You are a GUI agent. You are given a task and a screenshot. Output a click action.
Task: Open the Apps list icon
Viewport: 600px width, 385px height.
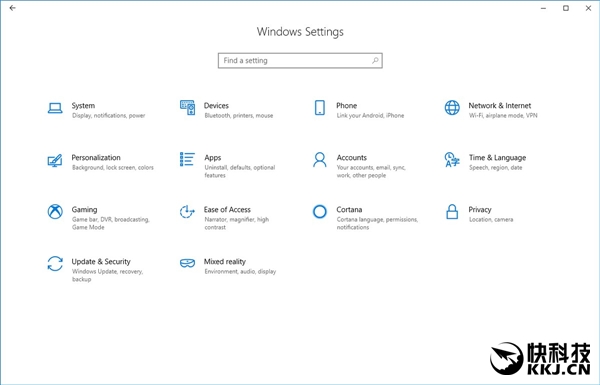188,159
